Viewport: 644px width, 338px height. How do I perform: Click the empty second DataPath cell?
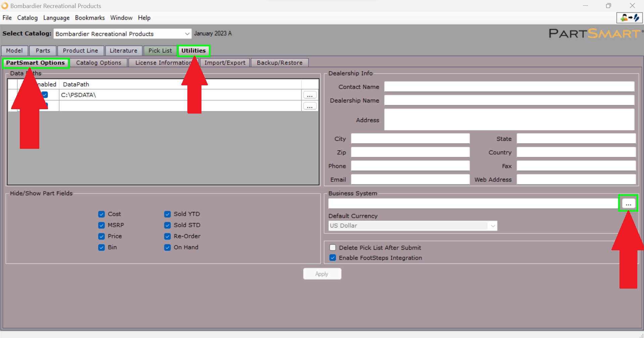click(180, 106)
